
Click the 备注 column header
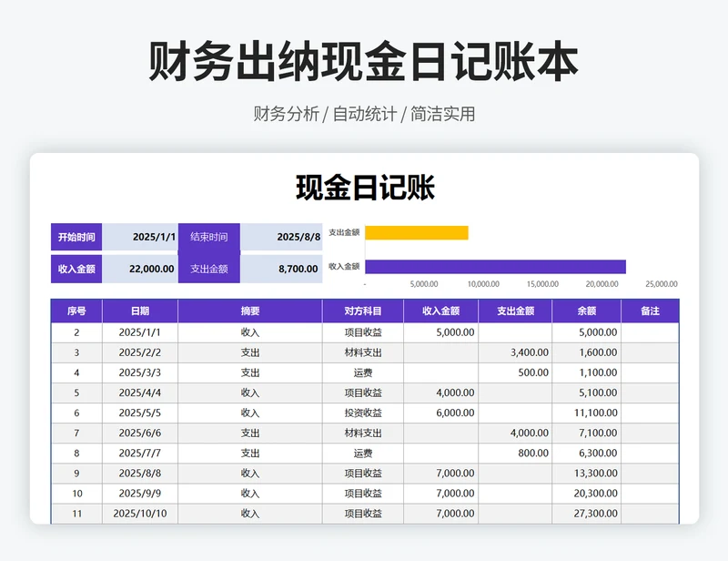click(x=650, y=311)
